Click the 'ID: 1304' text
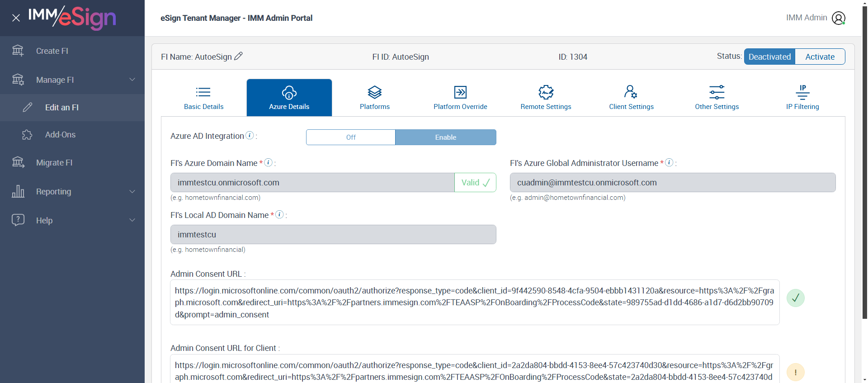The image size is (868, 383). 573,57
